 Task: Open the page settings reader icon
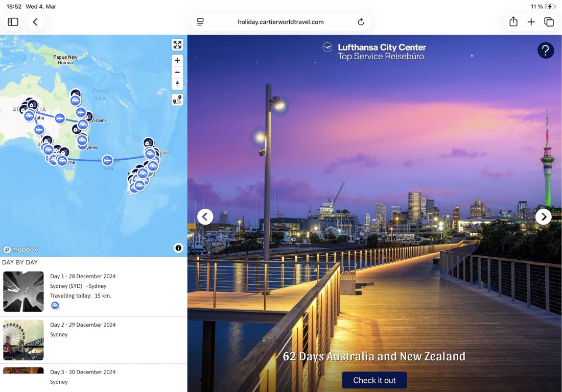point(200,22)
